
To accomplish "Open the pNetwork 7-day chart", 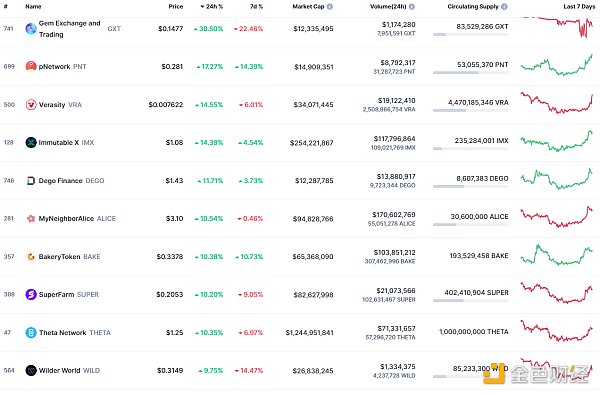I will [x=557, y=65].
